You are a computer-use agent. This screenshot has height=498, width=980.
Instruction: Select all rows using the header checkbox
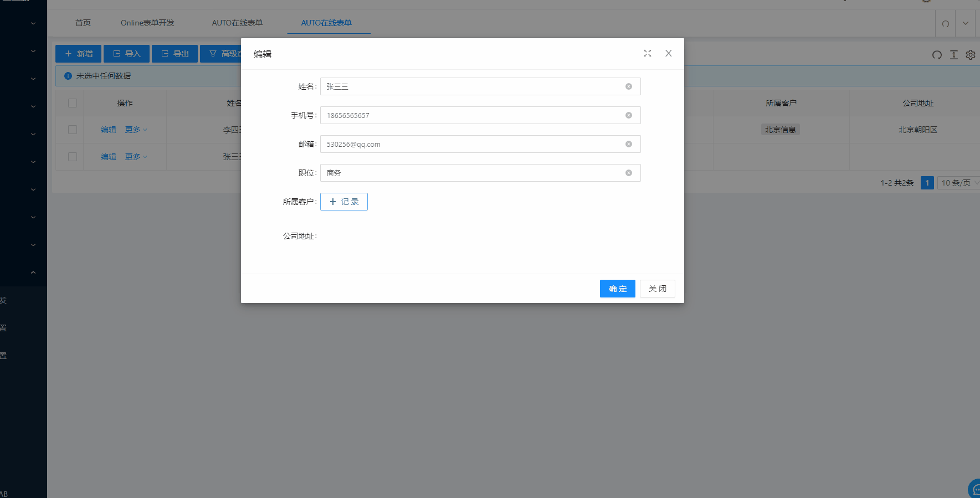(73, 103)
